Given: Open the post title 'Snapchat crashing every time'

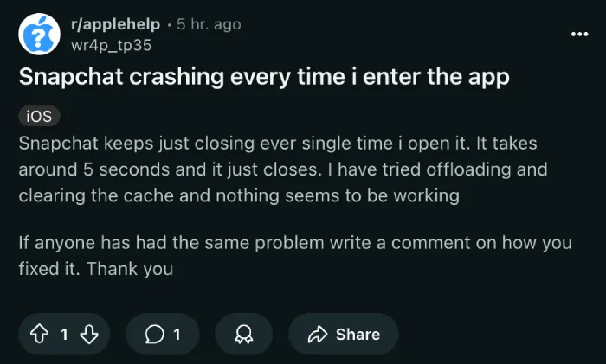Looking at the screenshot, I should pos(264,77).
